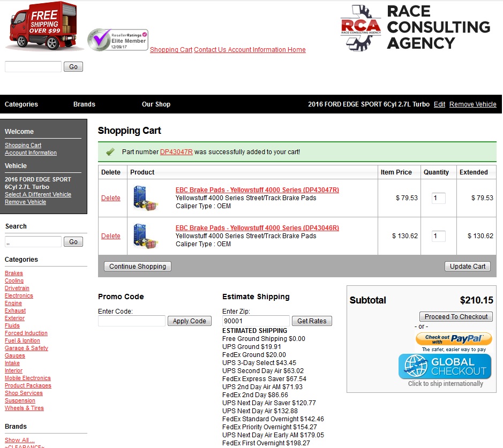
Task: Select A Different Vehicle in sidebar
Action: coord(38,194)
